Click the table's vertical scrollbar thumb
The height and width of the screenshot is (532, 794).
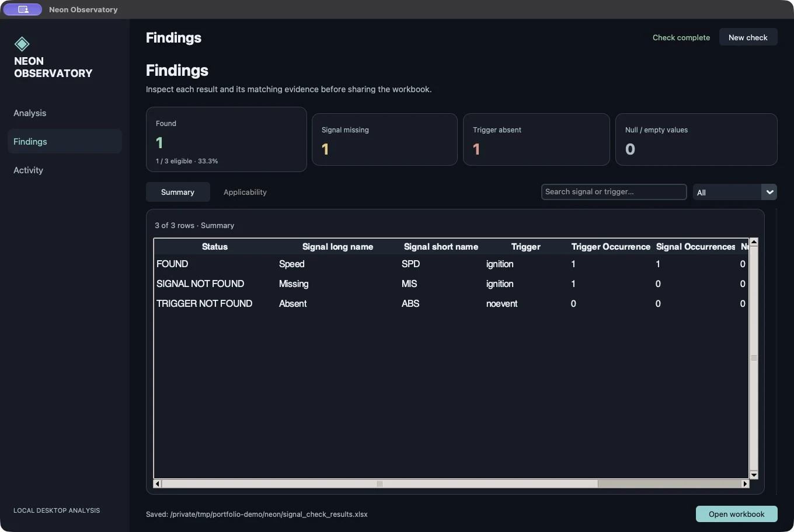(x=754, y=358)
